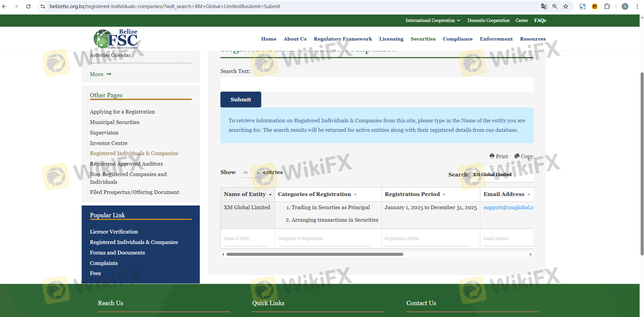Click the More arrow link

pyautogui.click(x=100, y=74)
